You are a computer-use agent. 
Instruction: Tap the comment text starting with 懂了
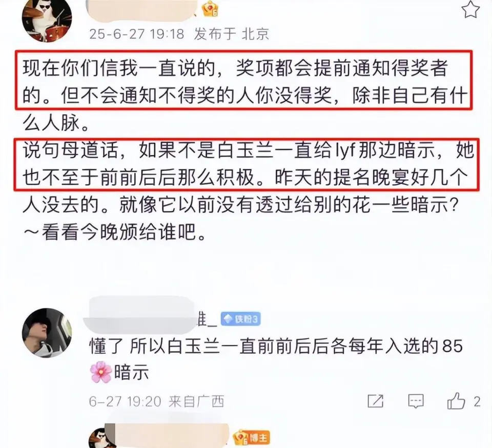[x=276, y=359]
